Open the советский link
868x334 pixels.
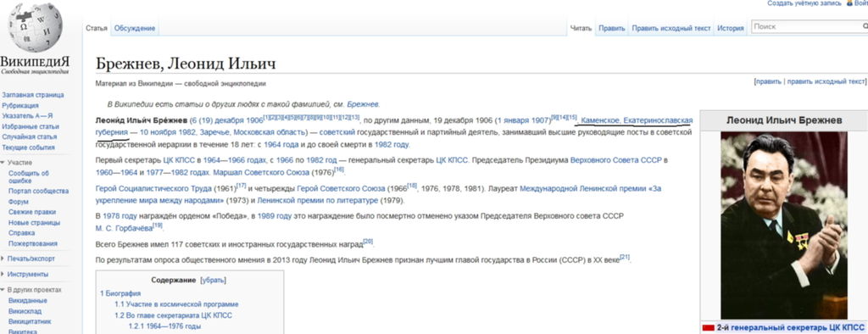[337, 132]
